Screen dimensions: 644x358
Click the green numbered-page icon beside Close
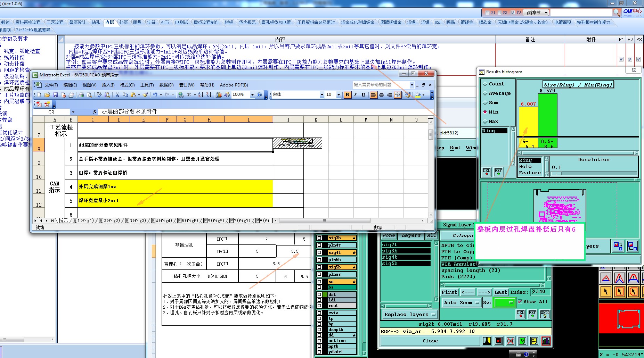tap(522, 341)
